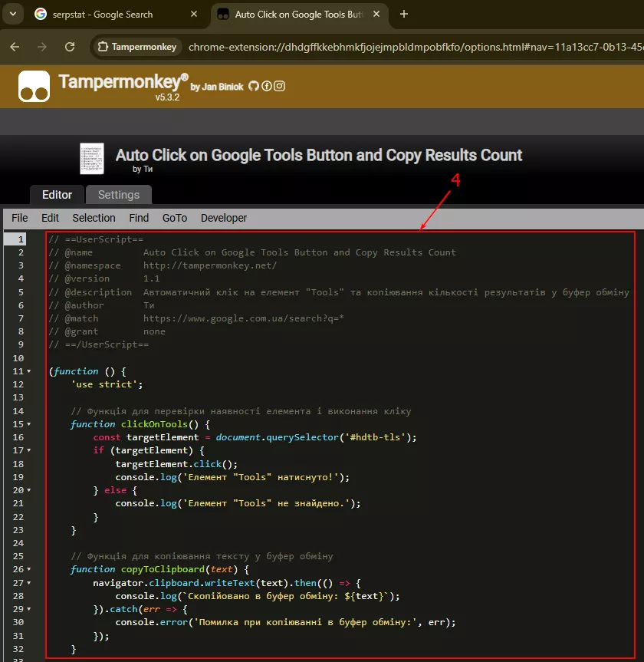The width and height of the screenshot is (644, 662).
Task: Click the @description line in script header
Action: pyautogui.click(x=338, y=292)
